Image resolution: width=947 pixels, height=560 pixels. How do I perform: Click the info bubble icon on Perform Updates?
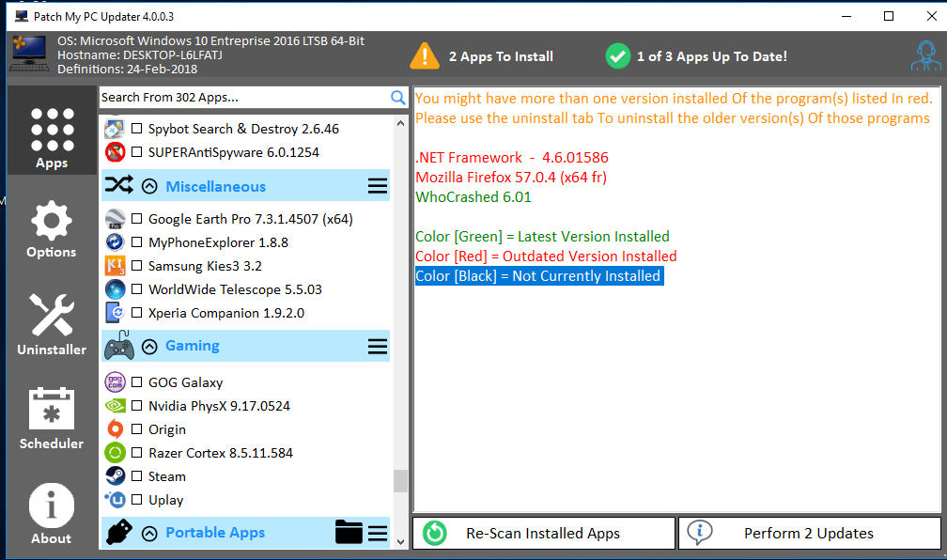coord(699,532)
